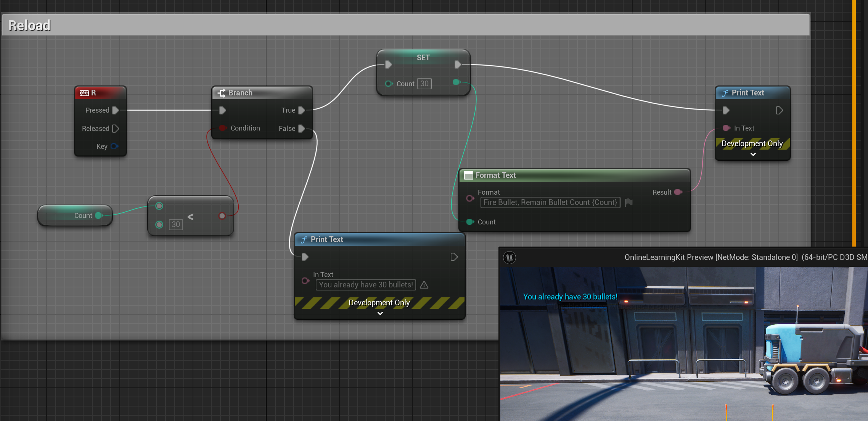This screenshot has height=421, width=868.
Task: Click the function icon on upper Print Text node
Action: click(x=725, y=93)
